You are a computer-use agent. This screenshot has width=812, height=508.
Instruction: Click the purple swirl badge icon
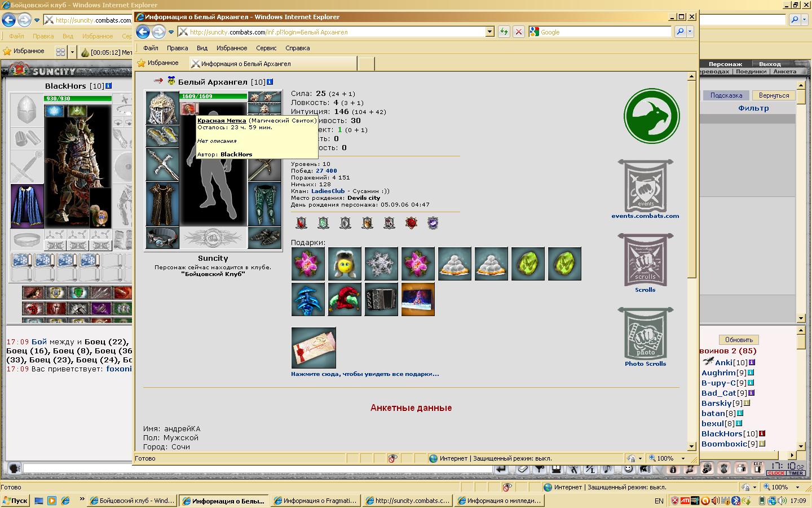coord(433,223)
